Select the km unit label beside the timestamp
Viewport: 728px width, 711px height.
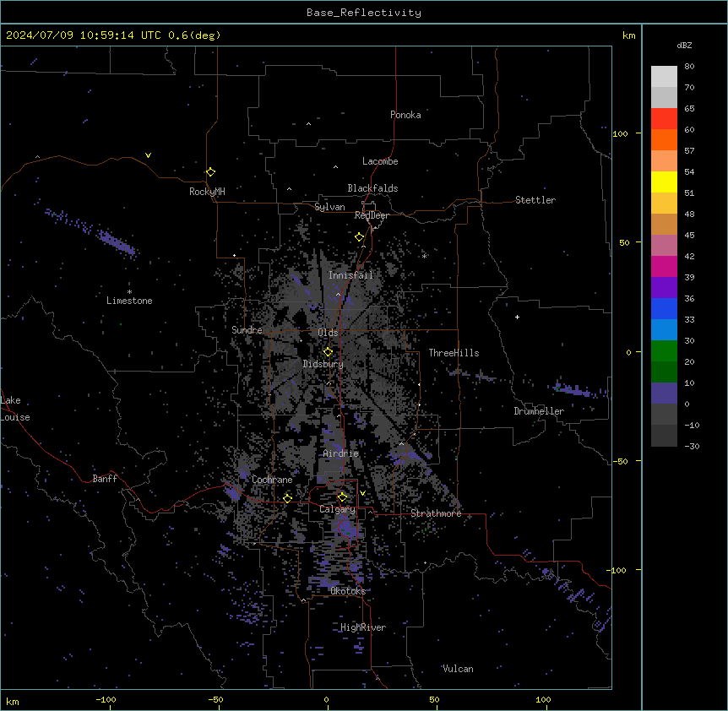tap(629, 35)
